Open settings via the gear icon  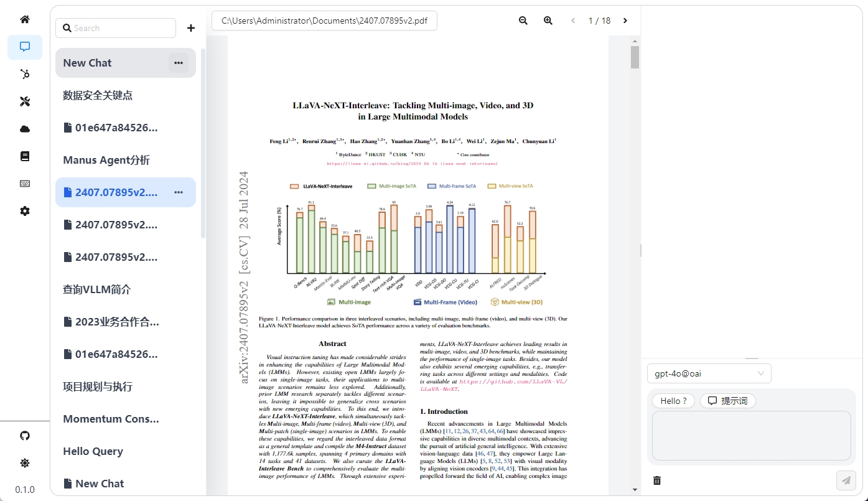tap(25, 211)
